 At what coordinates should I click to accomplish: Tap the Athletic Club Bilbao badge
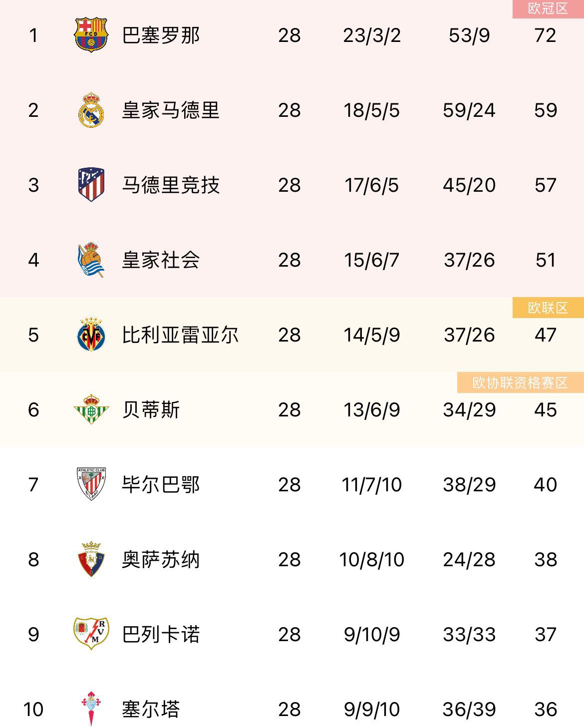[x=91, y=484]
